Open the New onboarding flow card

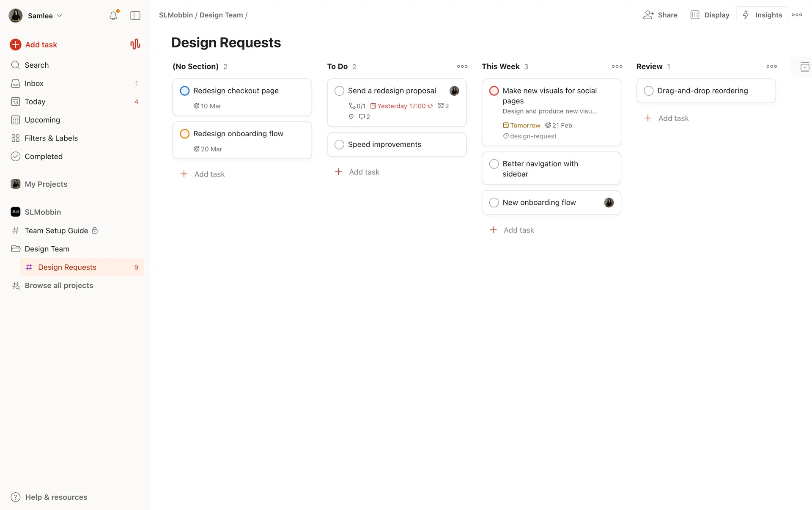[x=546, y=202]
